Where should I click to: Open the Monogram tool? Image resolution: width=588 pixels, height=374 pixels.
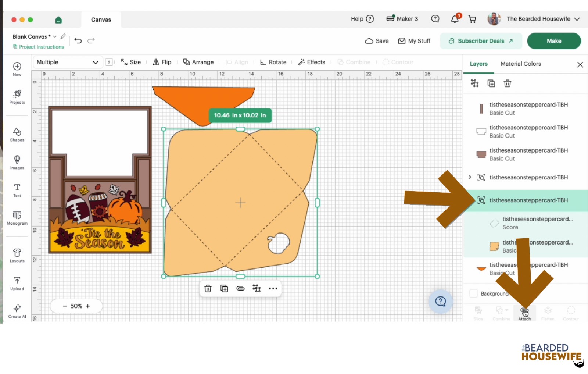click(17, 218)
